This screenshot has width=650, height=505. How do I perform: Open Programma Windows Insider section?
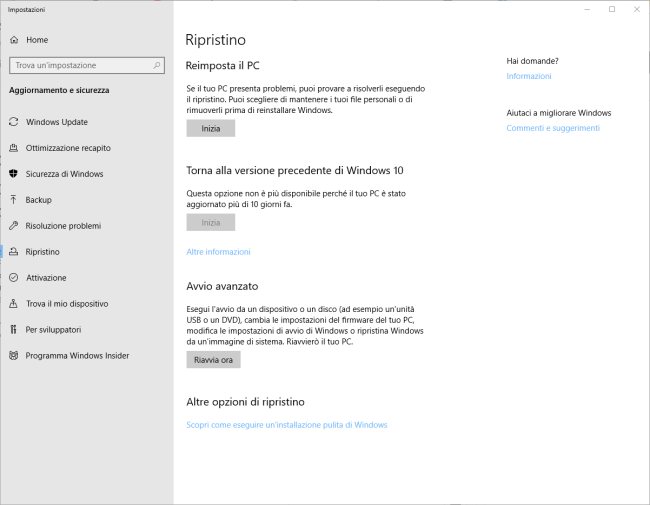86,356
